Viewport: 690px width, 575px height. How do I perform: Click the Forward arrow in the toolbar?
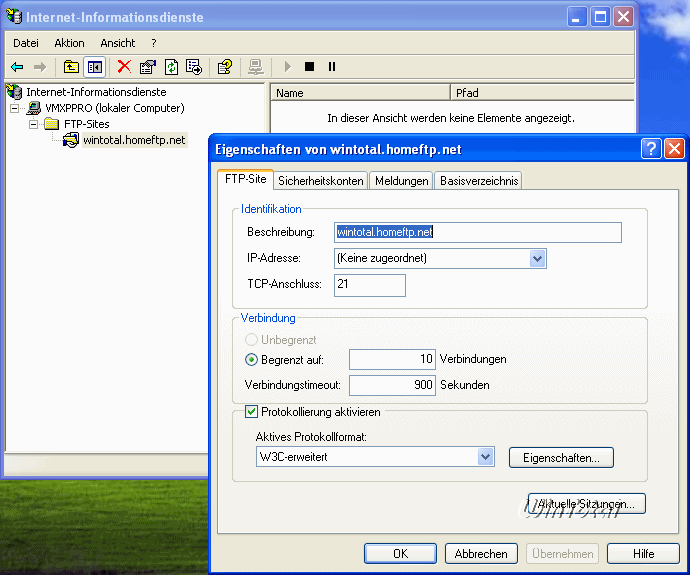pyautogui.click(x=40, y=67)
